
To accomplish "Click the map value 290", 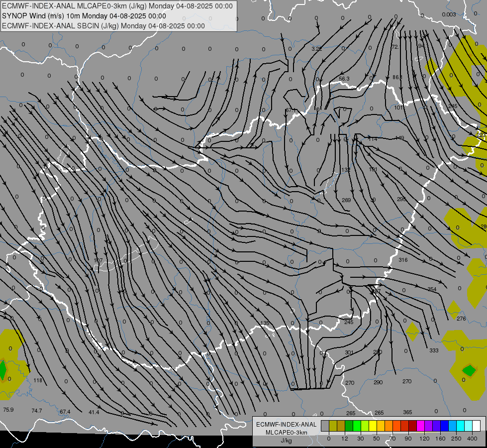I will coord(378,382).
